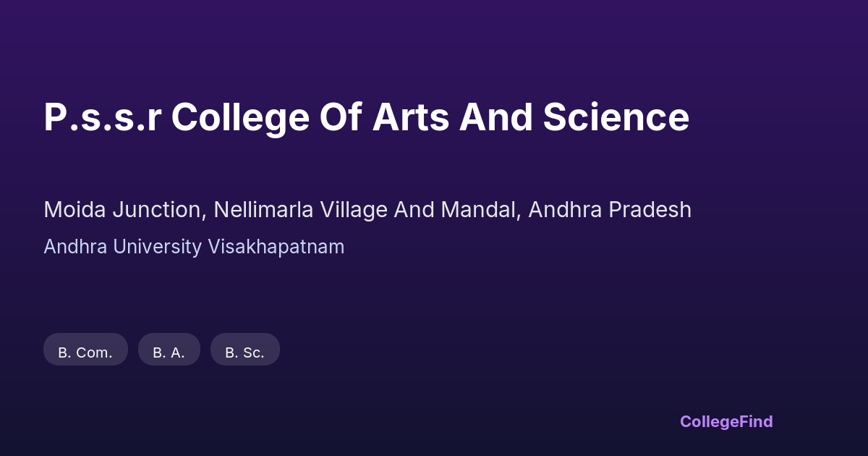The width and height of the screenshot is (868, 456).
Task: Click the Andhra University Visakhapatnam affiliation line
Action: (194, 247)
